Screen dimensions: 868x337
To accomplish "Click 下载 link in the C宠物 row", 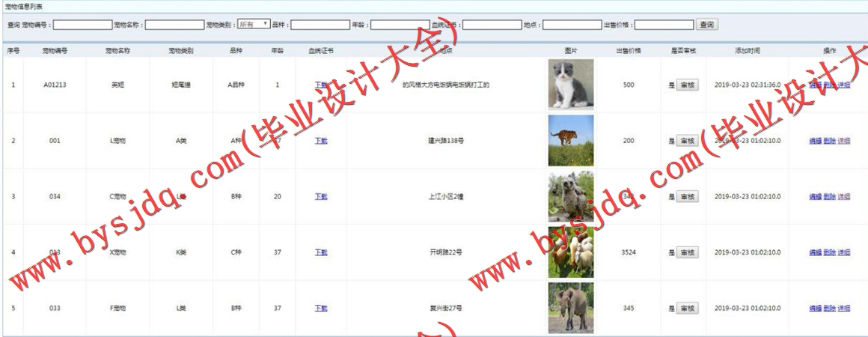I will click(x=321, y=197).
